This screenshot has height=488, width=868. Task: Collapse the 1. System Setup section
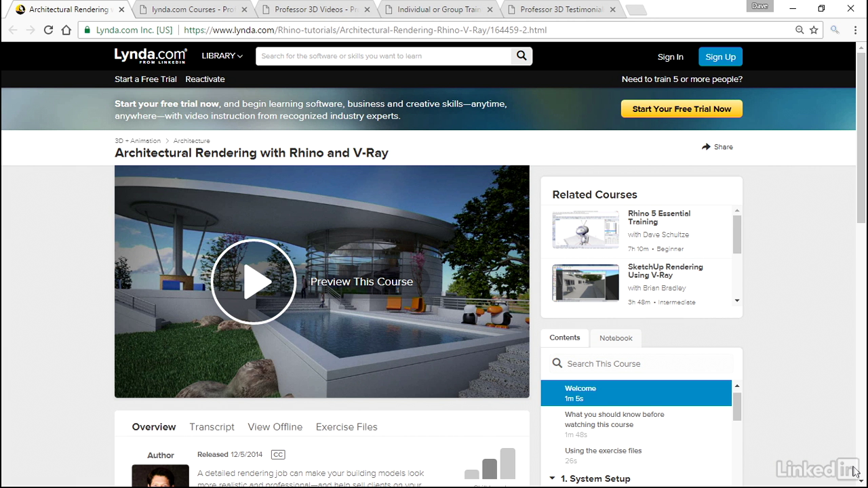[x=553, y=479]
